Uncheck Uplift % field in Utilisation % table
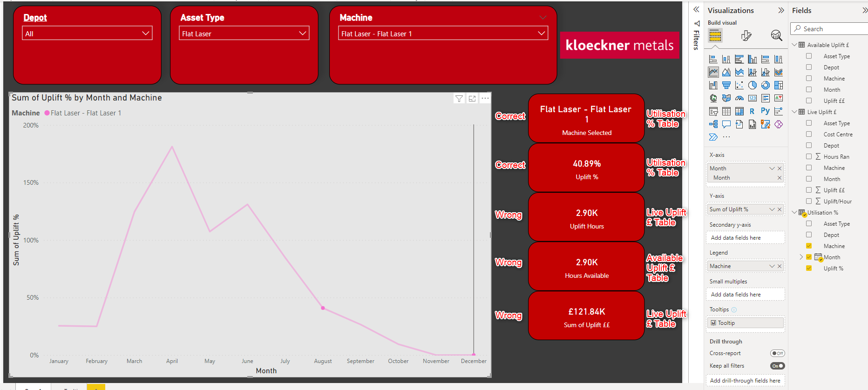The width and height of the screenshot is (868, 390). coord(809,268)
